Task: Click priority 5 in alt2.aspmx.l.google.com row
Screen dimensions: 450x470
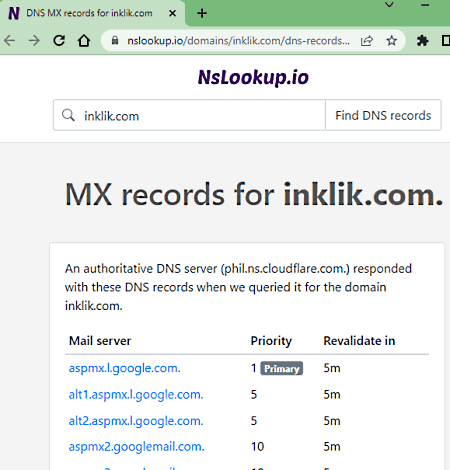Action: coord(254,421)
